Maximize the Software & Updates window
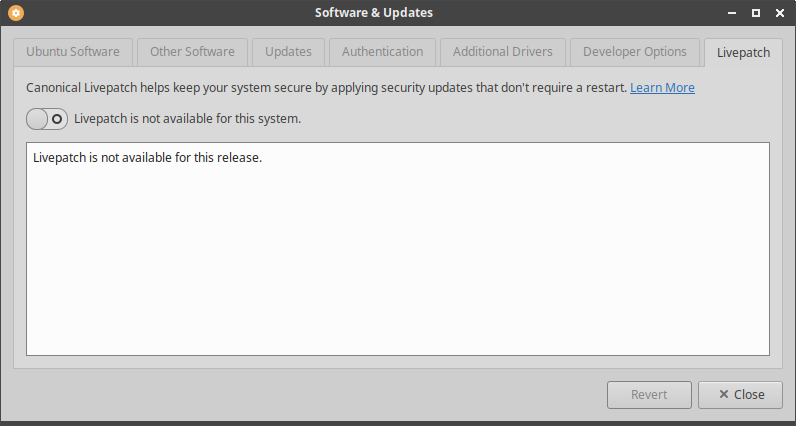The image size is (796, 426). (x=756, y=13)
